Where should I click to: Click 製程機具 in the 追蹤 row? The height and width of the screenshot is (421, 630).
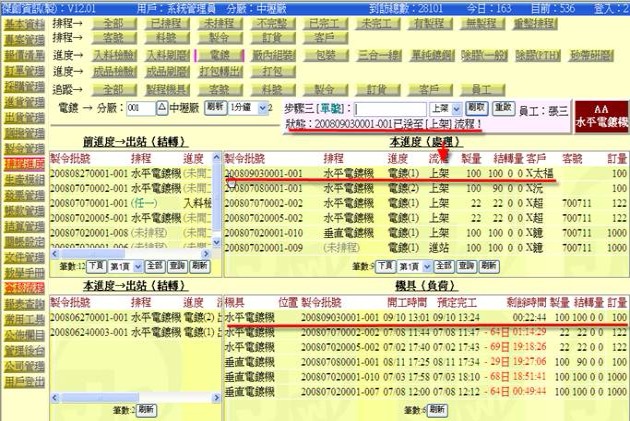(x=163, y=89)
